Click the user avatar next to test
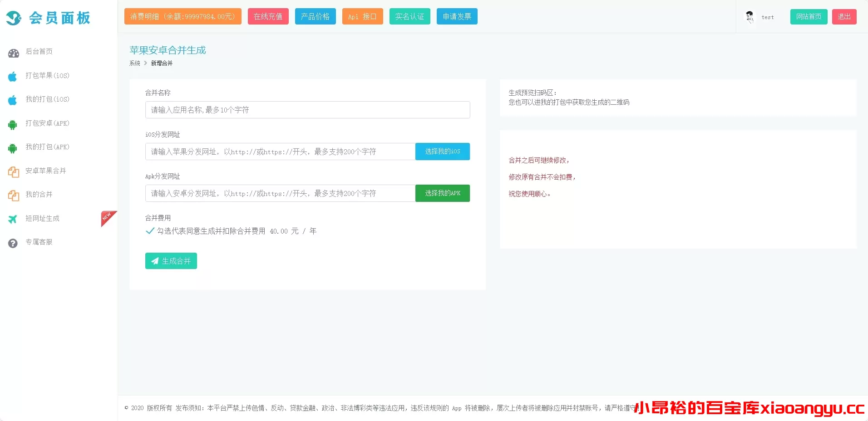This screenshot has width=868, height=421. (750, 17)
